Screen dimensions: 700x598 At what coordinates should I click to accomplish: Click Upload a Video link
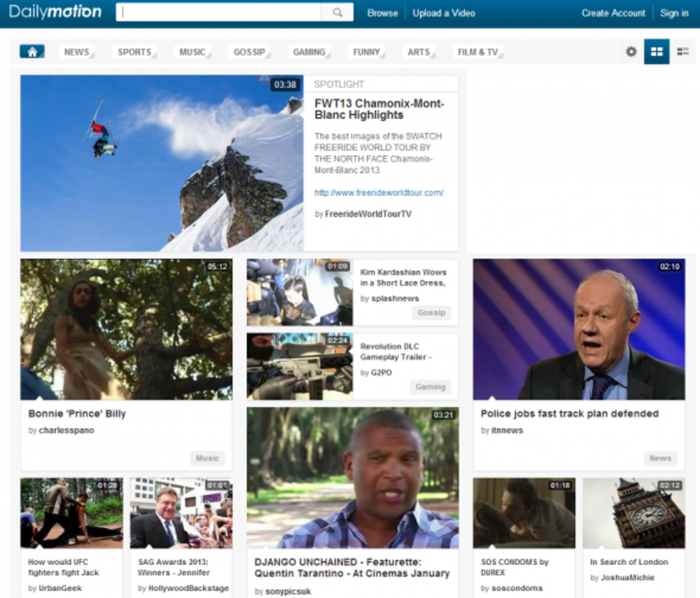tap(443, 13)
